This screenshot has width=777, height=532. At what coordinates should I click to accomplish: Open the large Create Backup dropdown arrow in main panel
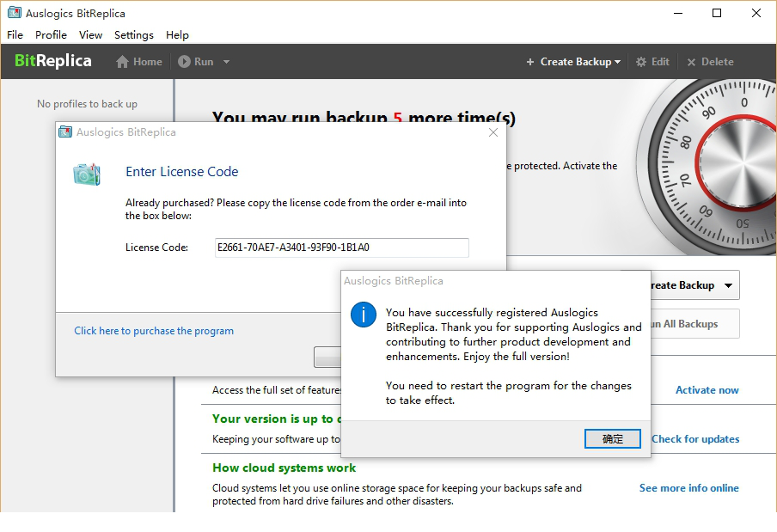(728, 285)
